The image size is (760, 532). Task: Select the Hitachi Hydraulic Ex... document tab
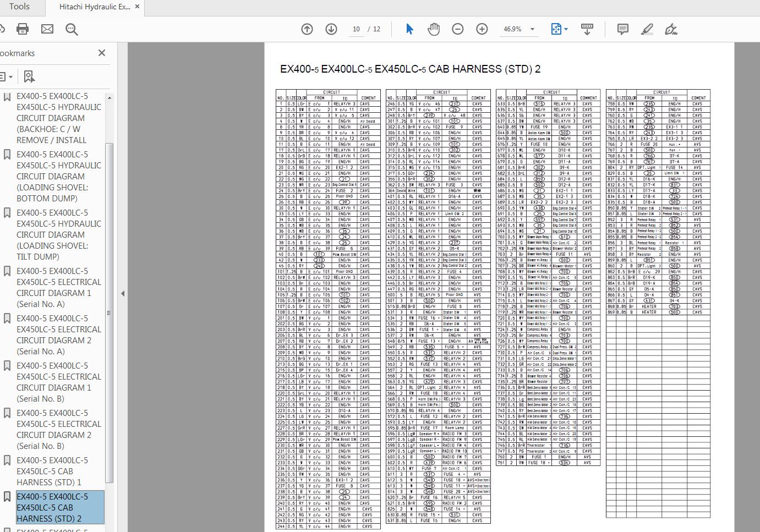click(x=95, y=7)
